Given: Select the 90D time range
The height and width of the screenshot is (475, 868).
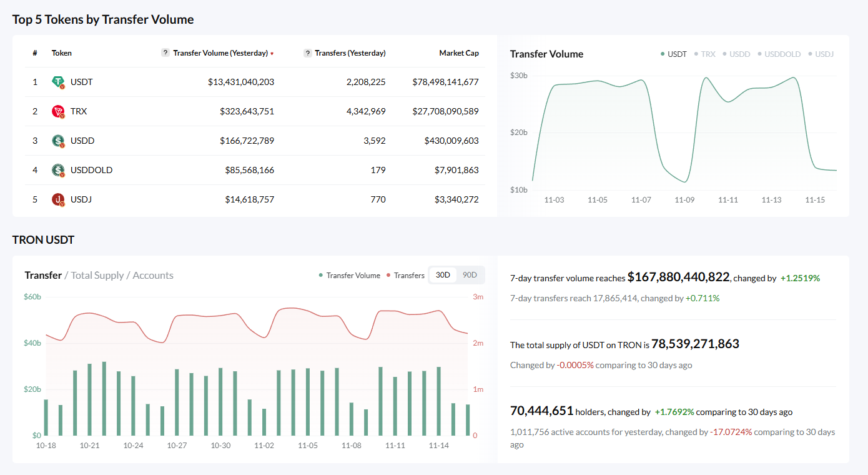Looking at the screenshot, I should click(470, 276).
